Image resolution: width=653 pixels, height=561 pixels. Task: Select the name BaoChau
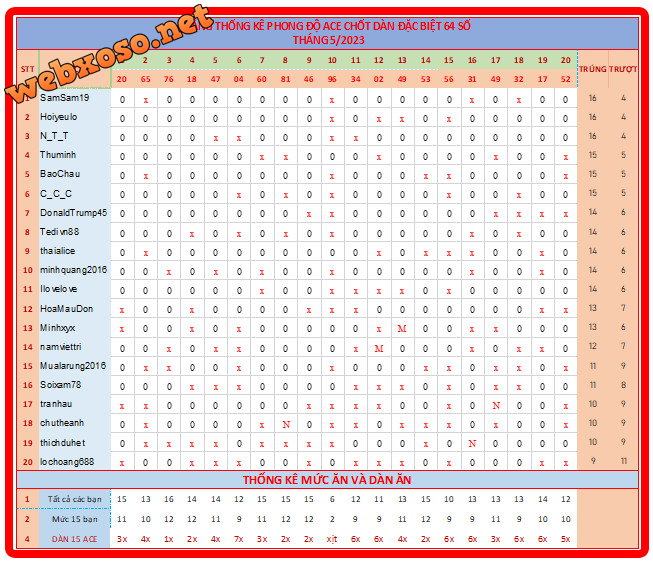60,174
